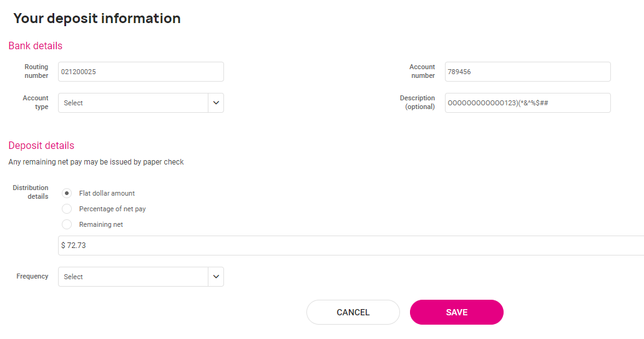This screenshot has height=339, width=644.
Task: Click the SAVE button
Action: tap(457, 312)
